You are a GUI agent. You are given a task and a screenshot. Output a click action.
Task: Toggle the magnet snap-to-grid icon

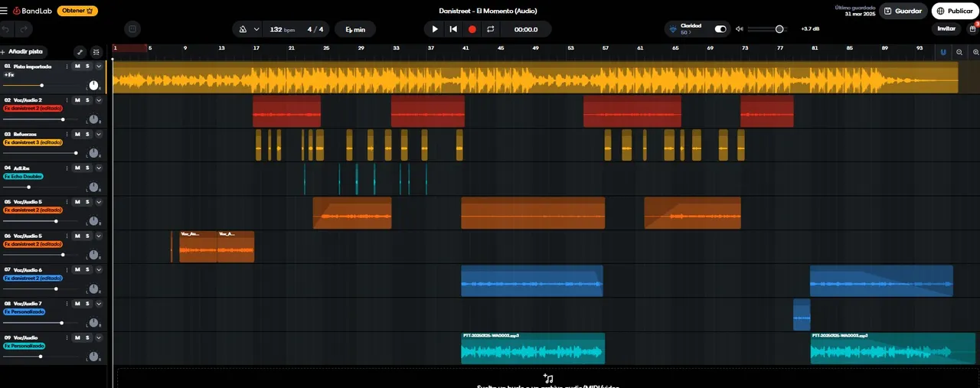click(x=943, y=52)
